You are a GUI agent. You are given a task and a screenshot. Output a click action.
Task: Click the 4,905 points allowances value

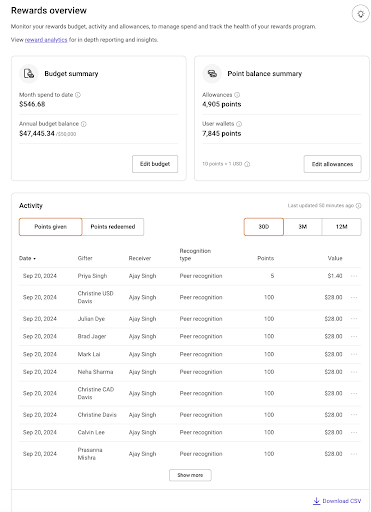pos(222,104)
